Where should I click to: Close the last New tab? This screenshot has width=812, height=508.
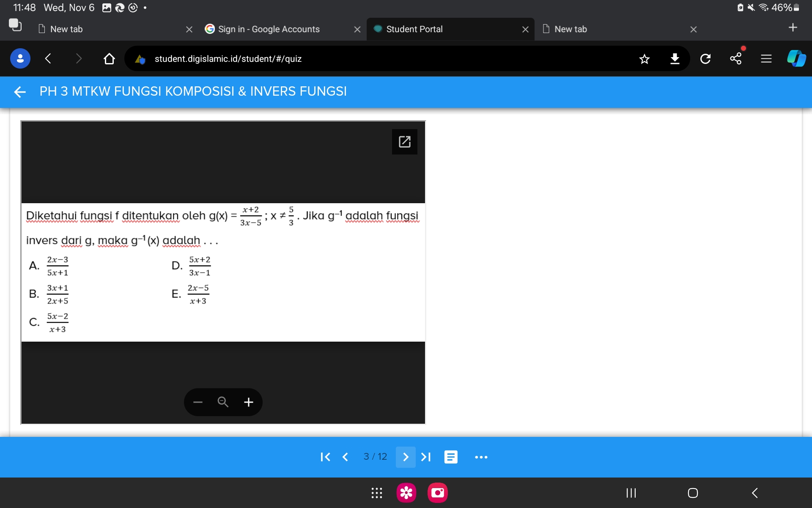pyautogui.click(x=694, y=29)
